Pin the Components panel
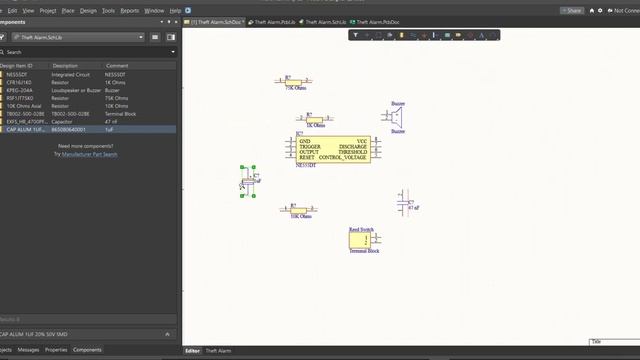Screen dimensions: 640x360 tap(169, 22)
